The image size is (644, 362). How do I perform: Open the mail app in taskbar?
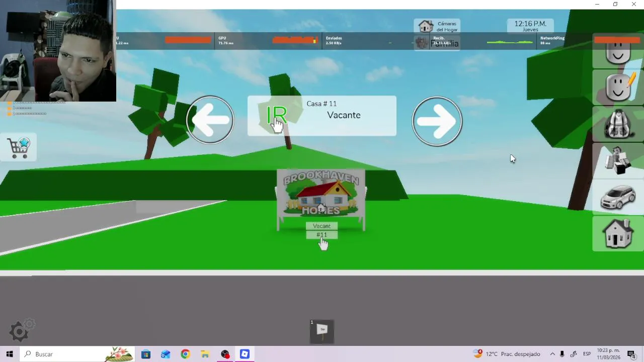[166, 354]
